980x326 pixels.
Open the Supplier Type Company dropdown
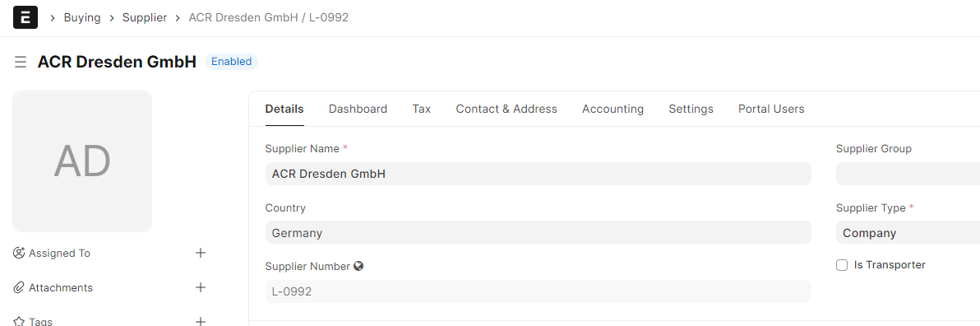pos(908,233)
